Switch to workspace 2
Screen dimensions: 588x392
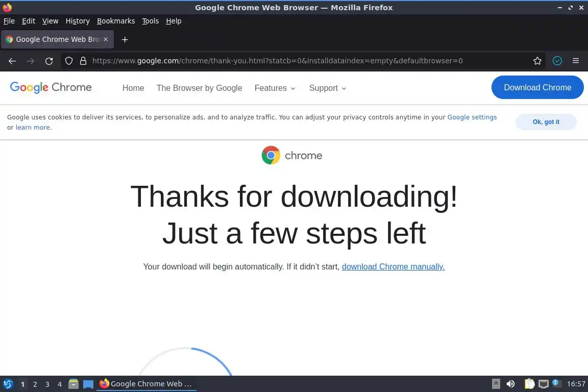pyautogui.click(x=35, y=384)
